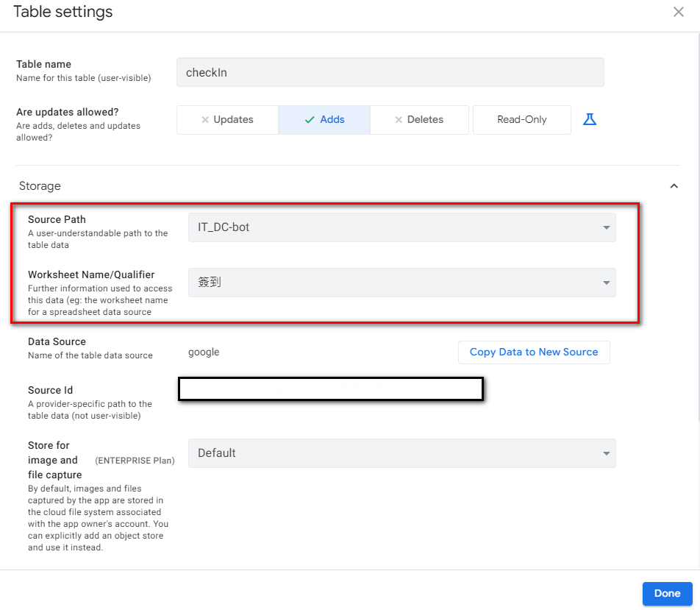Click the Are updates allowed label
Viewport: 700px width, 610px height.
click(x=68, y=113)
